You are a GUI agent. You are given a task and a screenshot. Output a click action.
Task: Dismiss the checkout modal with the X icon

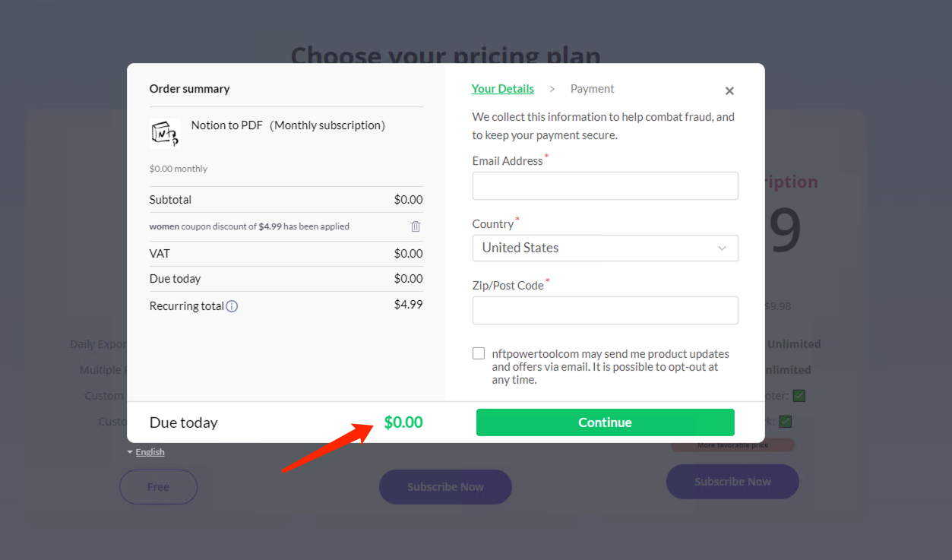click(x=729, y=90)
